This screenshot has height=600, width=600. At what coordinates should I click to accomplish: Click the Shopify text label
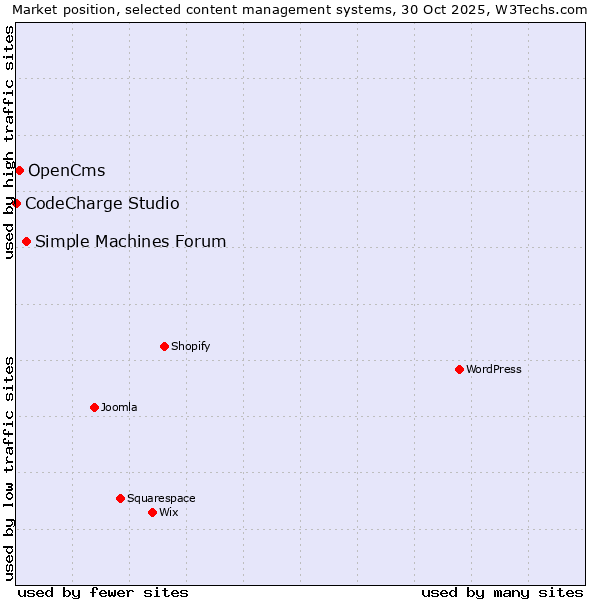click(190, 347)
